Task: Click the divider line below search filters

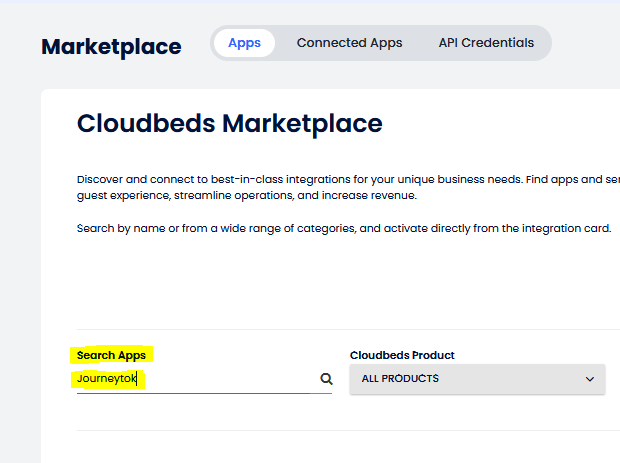Action: click(340, 430)
